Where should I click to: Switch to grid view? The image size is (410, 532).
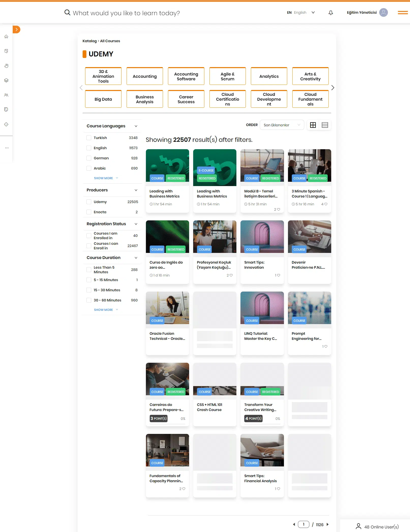point(313,125)
